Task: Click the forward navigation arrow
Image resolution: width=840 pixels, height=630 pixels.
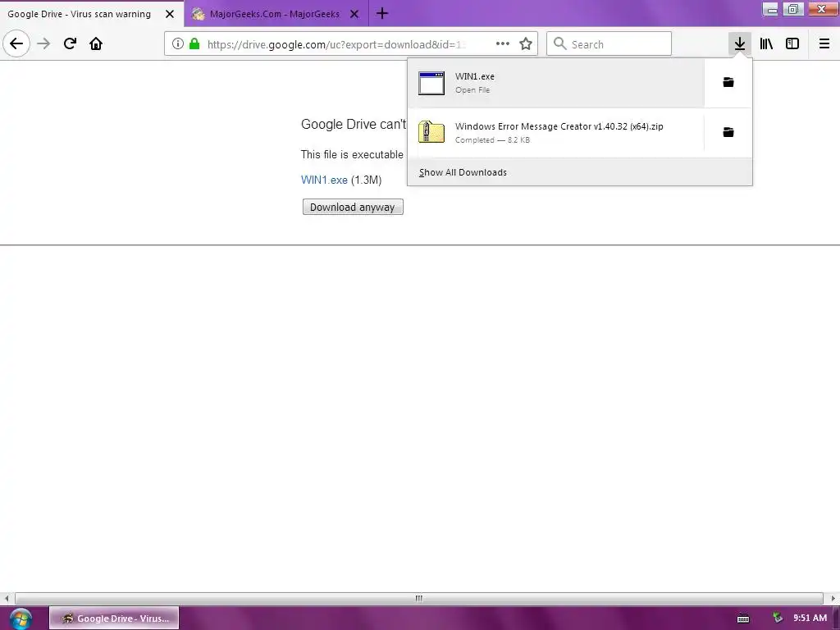Action: pyautogui.click(x=43, y=43)
